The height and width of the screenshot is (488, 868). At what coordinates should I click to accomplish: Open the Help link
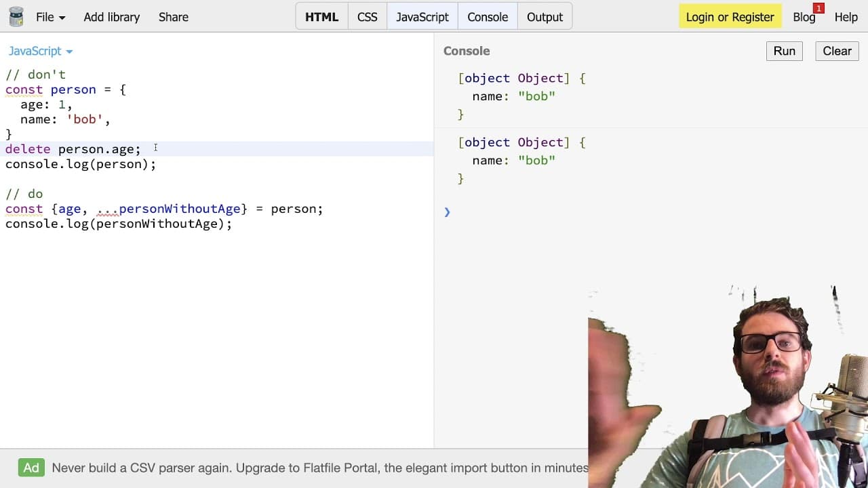pos(846,17)
